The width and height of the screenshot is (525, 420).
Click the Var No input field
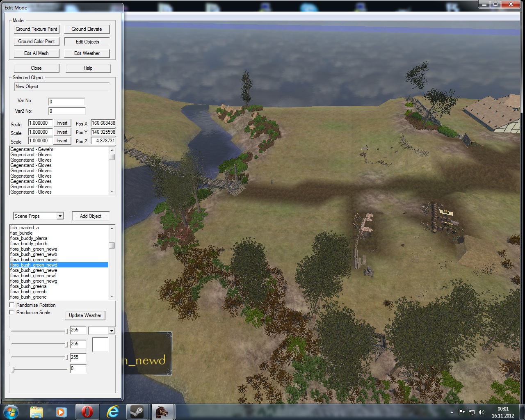(x=66, y=101)
